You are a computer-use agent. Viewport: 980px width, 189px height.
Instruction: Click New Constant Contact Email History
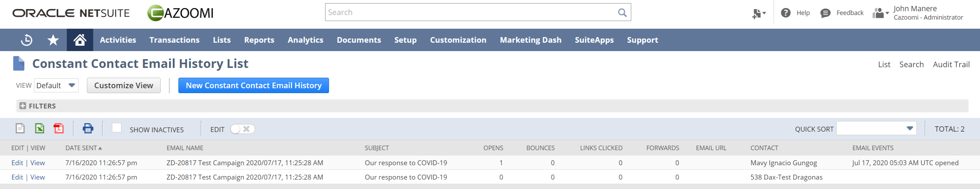coord(254,85)
